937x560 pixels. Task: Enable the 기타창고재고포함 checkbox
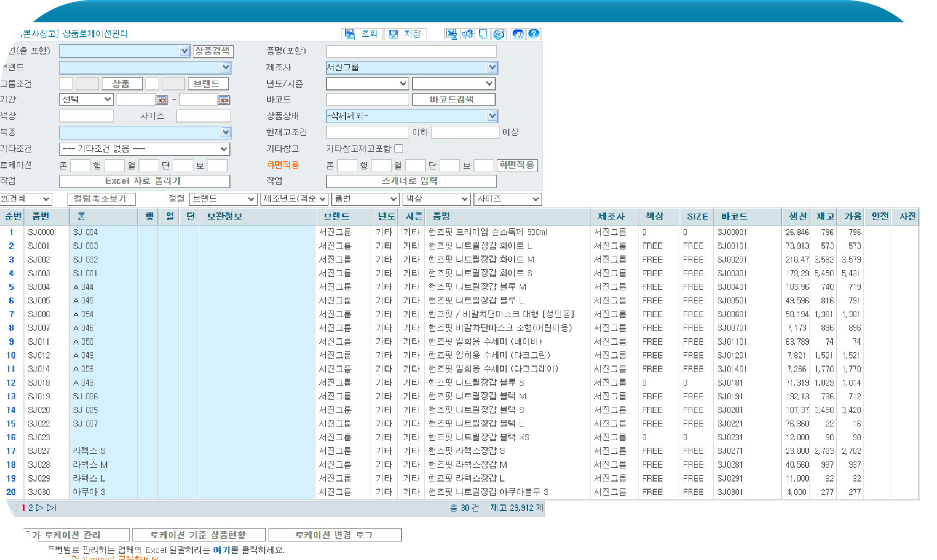coord(398,148)
